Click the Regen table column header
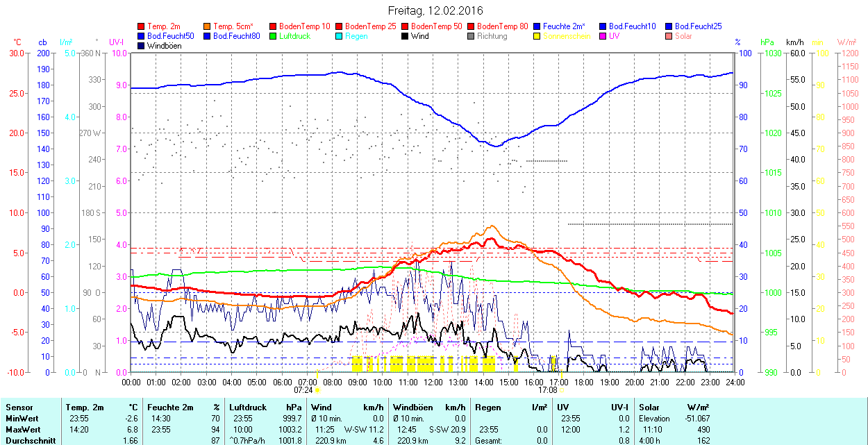868x445 pixels. click(x=487, y=408)
